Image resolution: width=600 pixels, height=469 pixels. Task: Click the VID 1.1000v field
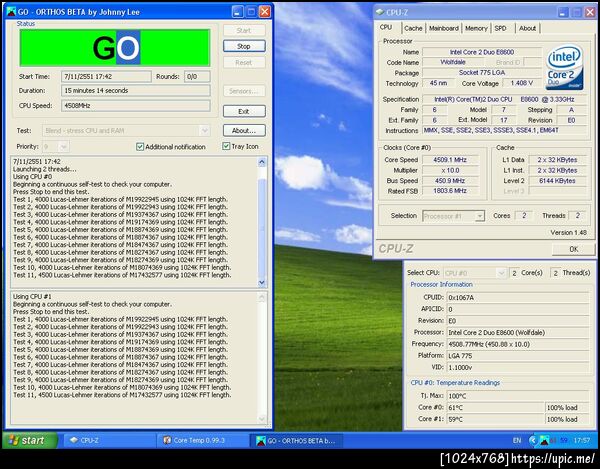click(x=518, y=367)
